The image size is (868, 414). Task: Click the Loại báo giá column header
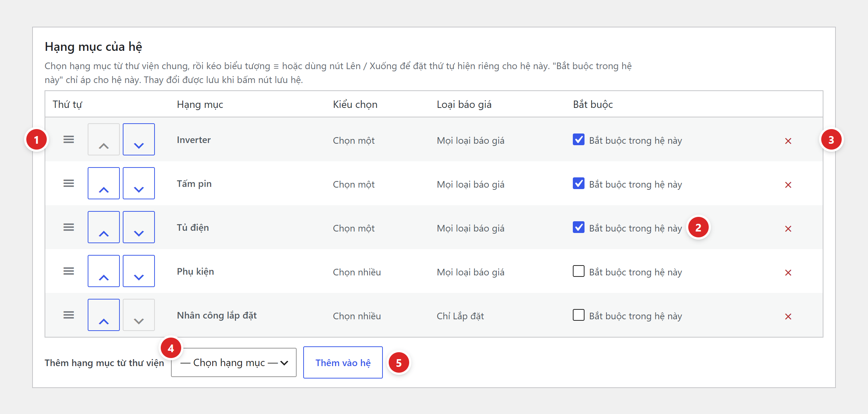[x=464, y=105]
